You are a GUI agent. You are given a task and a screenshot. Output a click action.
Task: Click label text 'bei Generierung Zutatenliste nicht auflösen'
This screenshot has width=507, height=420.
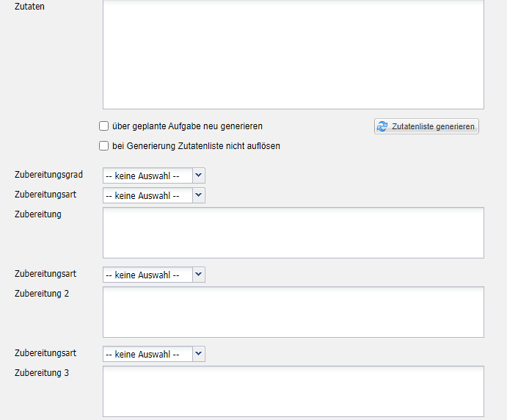click(x=196, y=146)
